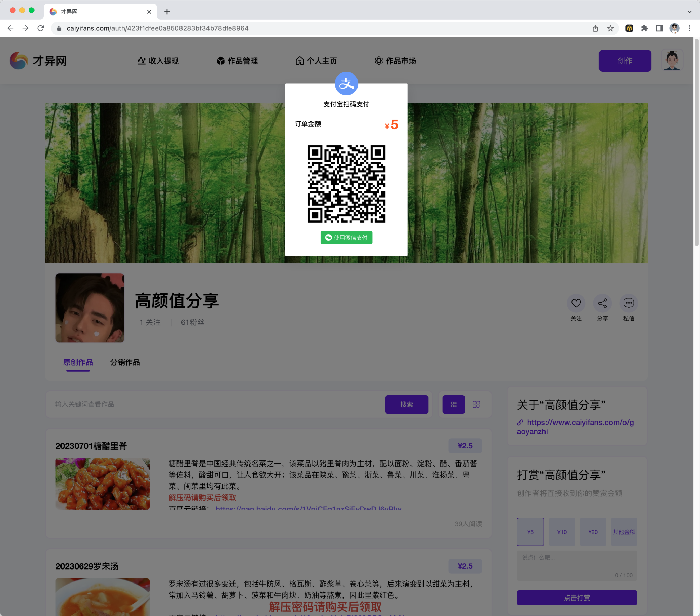This screenshot has width=700, height=616.
Task: Open 作品市场 in the navigation
Action: click(395, 61)
